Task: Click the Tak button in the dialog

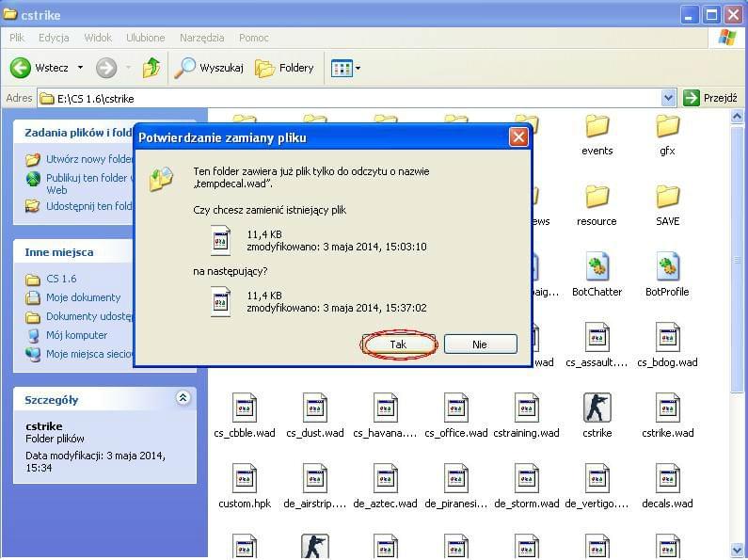Action: pos(398,344)
